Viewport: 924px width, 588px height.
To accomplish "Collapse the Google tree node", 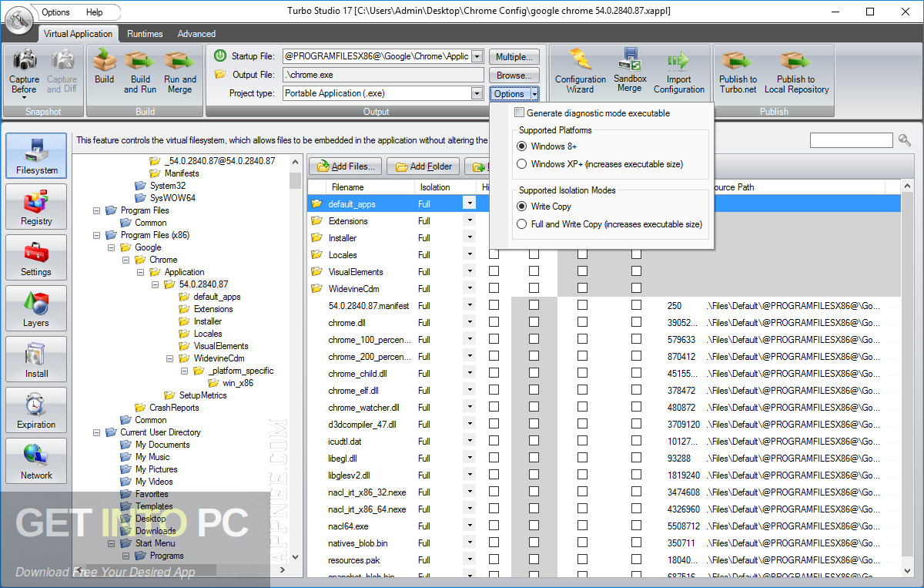I will 111,247.
